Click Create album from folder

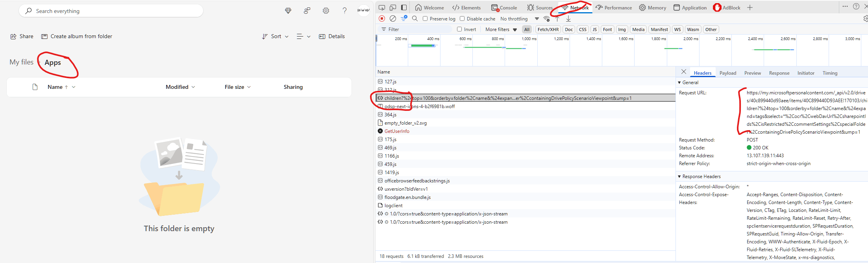pyautogui.click(x=77, y=36)
